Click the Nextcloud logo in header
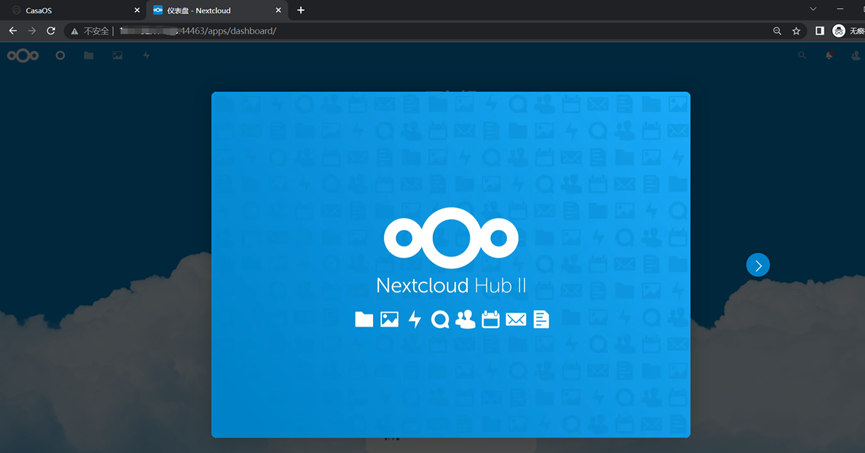Image resolution: width=865 pixels, height=453 pixels. pos(23,55)
